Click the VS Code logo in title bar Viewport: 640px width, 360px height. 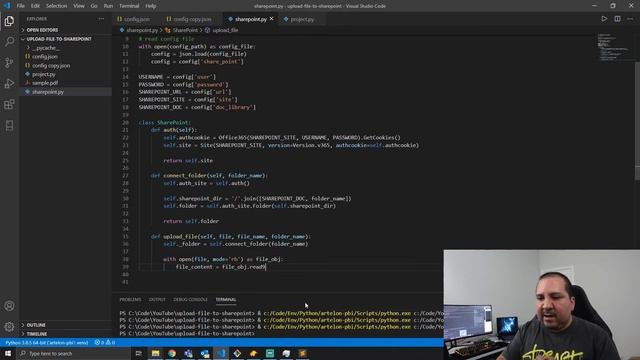pyautogui.click(x=7, y=6)
